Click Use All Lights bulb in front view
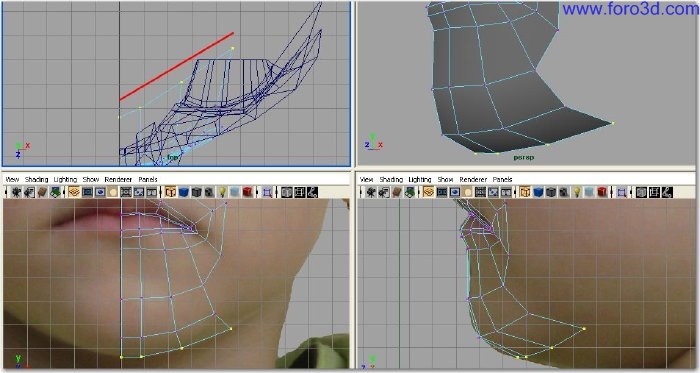The width and height of the screenshot is (700, 373). click(x=222, y=192)
